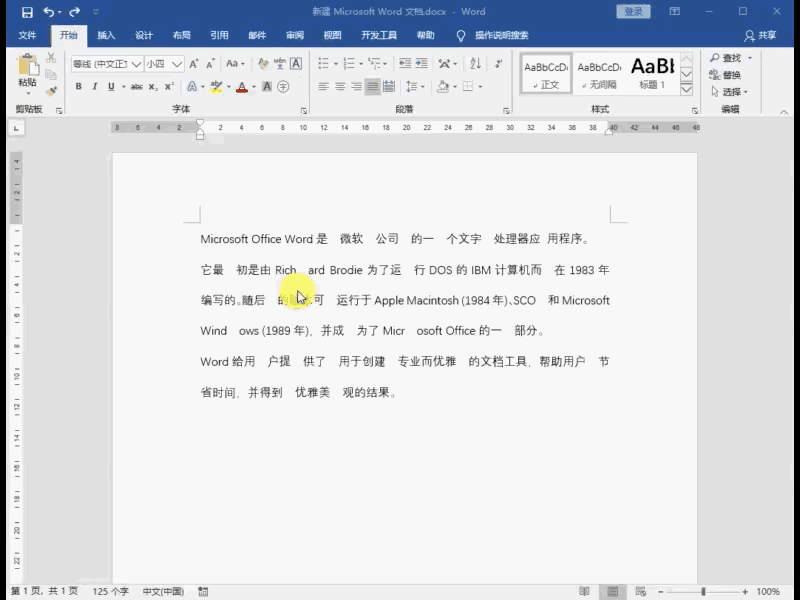Apply the 无间隔 (No Spacing) style
The image size is (800, 600).
[x=599, y=73]
